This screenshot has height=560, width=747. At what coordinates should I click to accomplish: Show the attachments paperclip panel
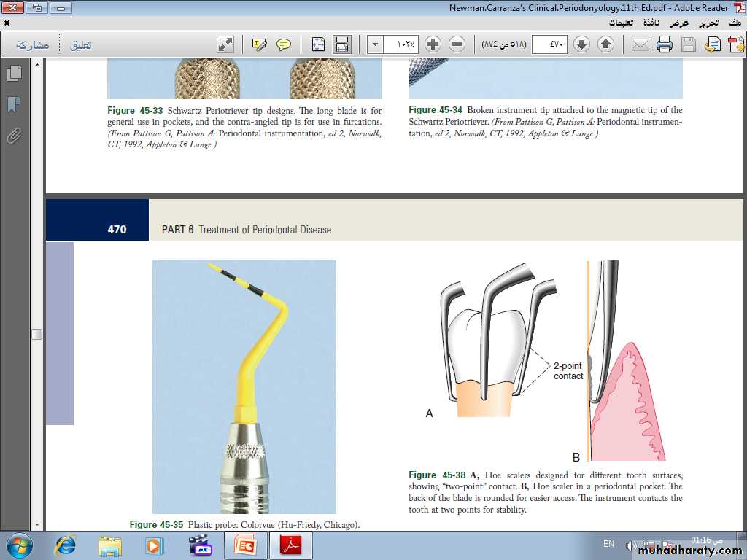point(13,136)
